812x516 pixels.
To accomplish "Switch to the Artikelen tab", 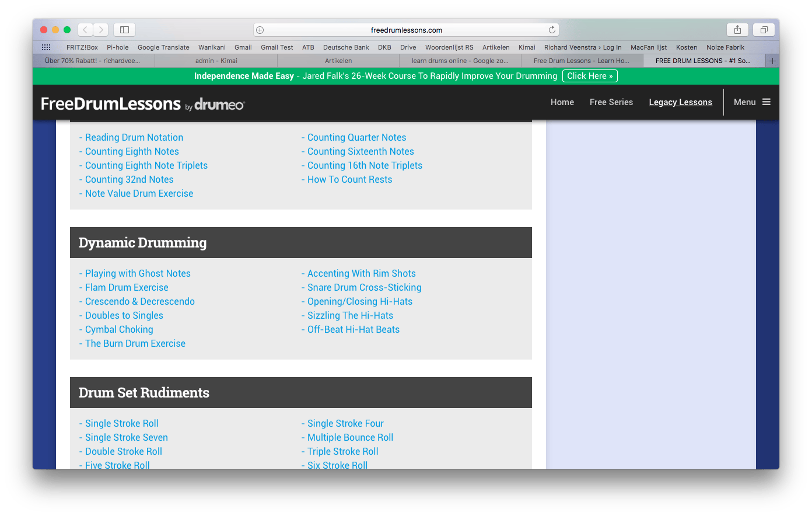I will (338, 61).
